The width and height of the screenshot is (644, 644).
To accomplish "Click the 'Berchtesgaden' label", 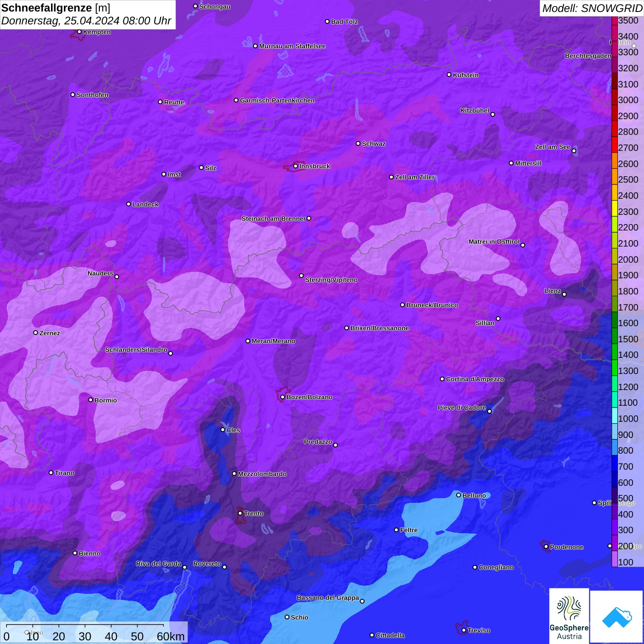I will (x=588, y=56).
